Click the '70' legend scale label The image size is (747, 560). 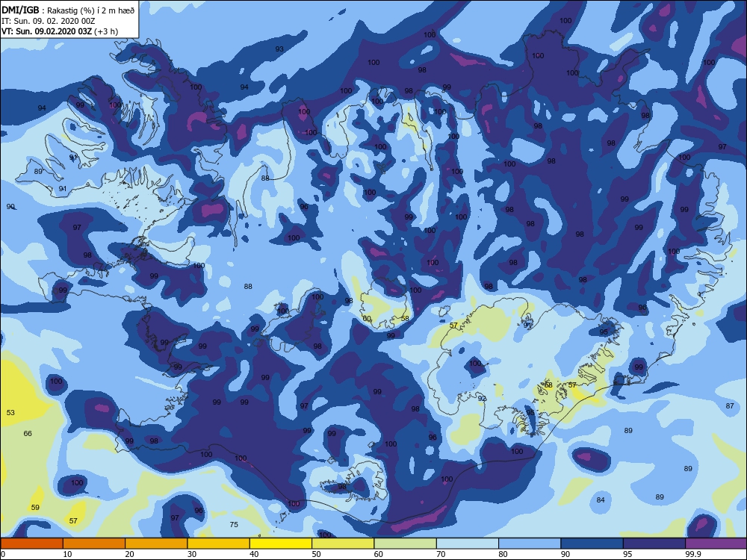441,554
